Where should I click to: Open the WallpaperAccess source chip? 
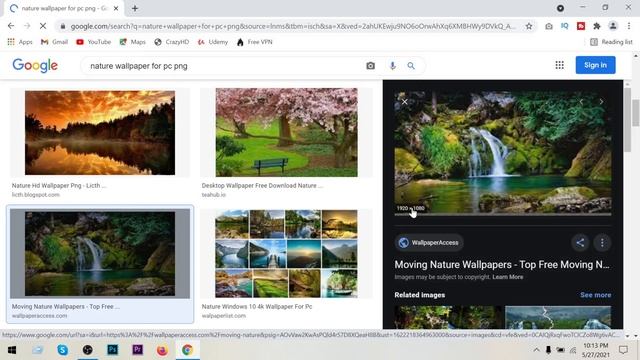(x=429, y=242)
